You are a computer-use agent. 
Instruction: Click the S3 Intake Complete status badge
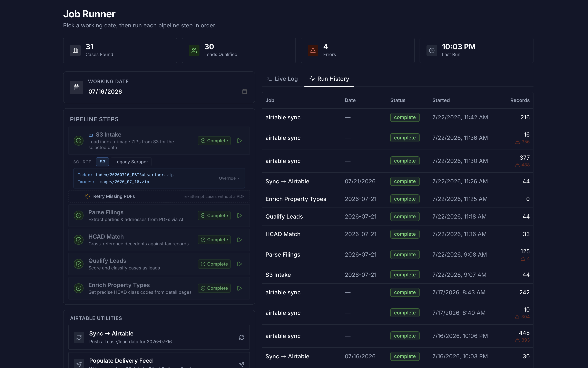[x=214, y=141]
